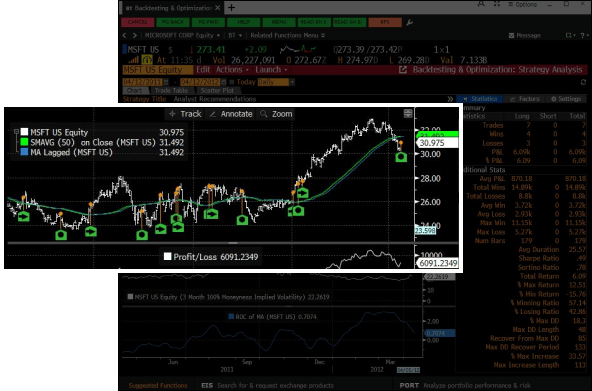This screenshot has height=391, width=592.
Task: Open the MICROSOFT CORP Equity dropdown
Action: point(182,35)
